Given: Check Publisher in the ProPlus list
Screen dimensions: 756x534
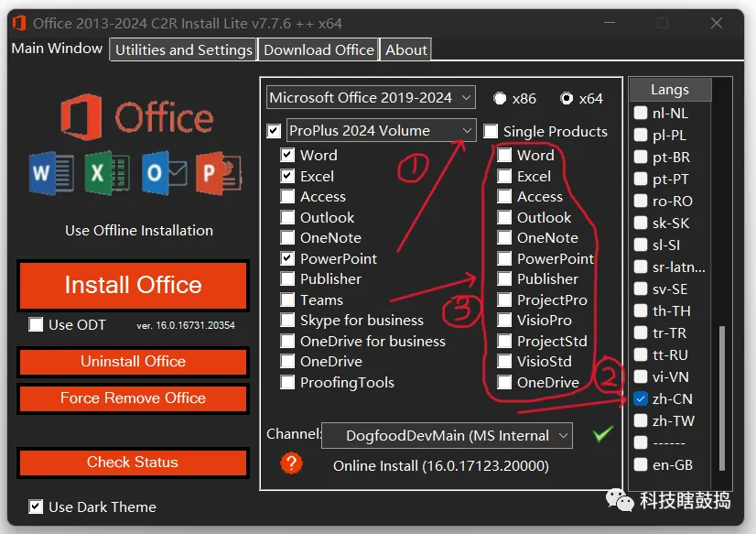Looking at the screenshot, I should 287,278.
